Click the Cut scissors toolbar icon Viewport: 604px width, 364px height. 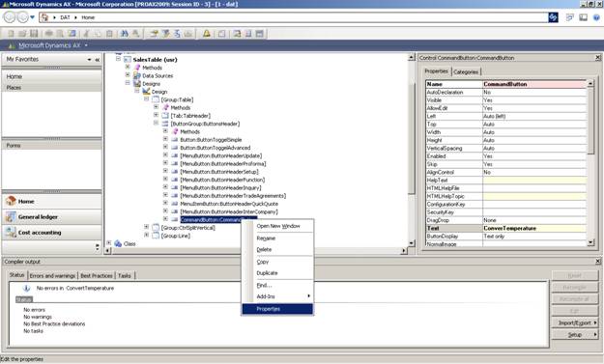coord(86,34)
